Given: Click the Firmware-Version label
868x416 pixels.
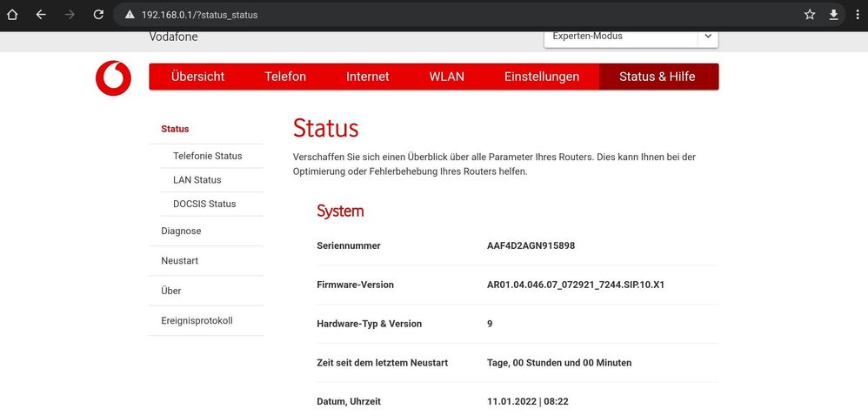Looking at the screenshot, I should 356,285.
